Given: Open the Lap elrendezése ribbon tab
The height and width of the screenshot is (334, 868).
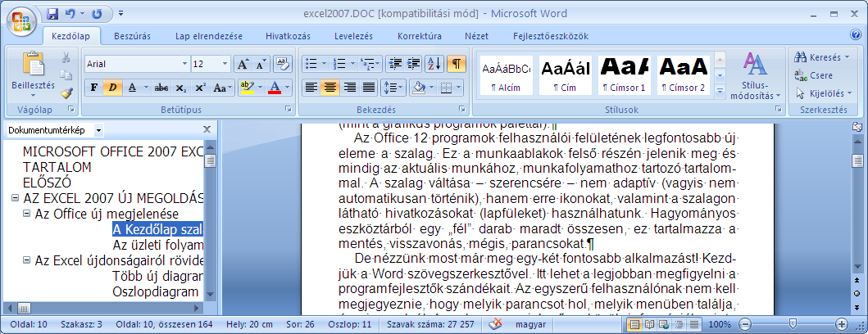Looking at the screenshot, I should tap(209, 37).
